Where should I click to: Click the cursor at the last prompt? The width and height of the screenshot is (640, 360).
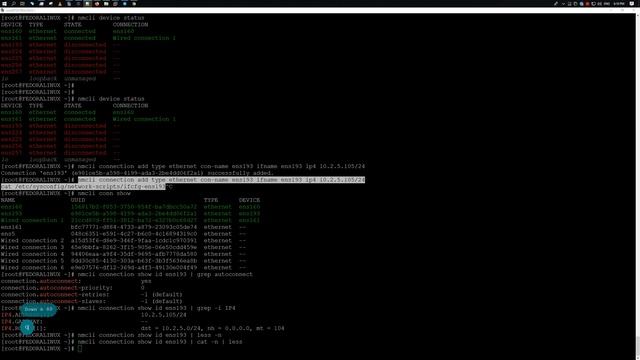[80, 349]
